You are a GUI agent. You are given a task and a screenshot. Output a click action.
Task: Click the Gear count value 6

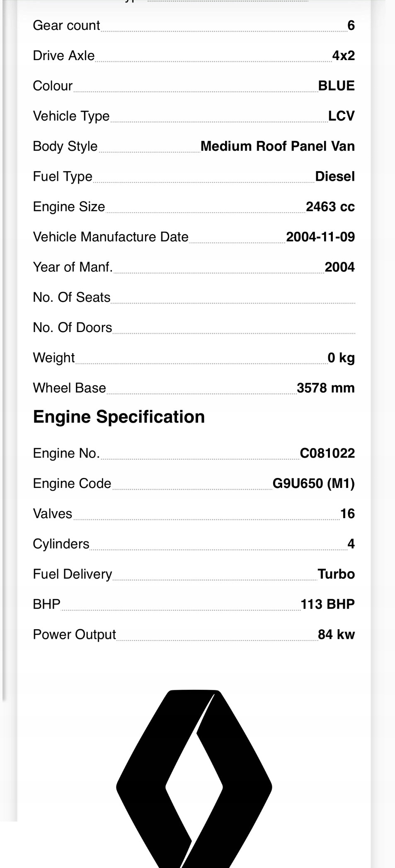point(351,26)
